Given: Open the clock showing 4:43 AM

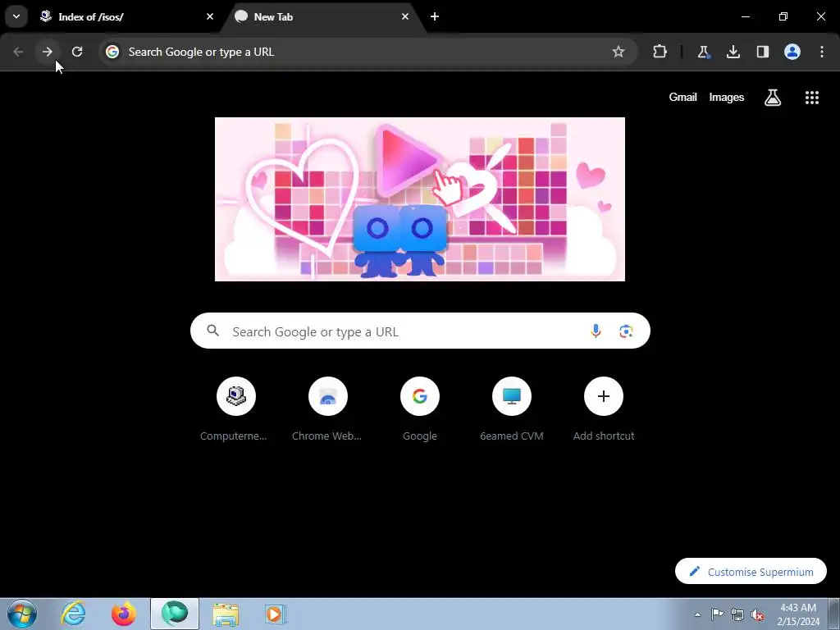Looking at the screenshot, I should (x=798, y=614).
